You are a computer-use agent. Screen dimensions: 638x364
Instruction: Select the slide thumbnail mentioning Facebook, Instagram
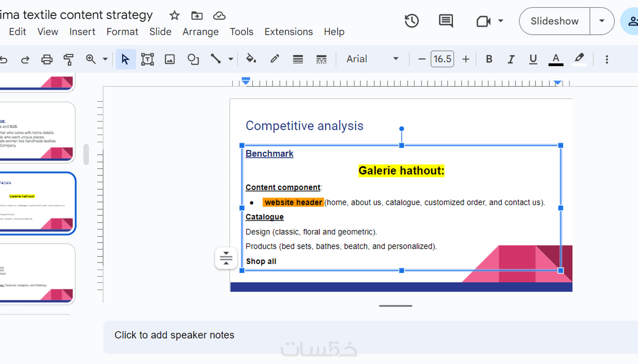point(38,274)
